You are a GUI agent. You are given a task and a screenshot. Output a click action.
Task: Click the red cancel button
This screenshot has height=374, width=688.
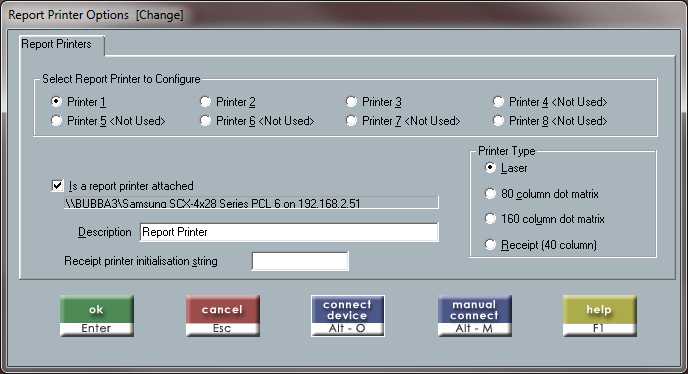coord(222,316)
